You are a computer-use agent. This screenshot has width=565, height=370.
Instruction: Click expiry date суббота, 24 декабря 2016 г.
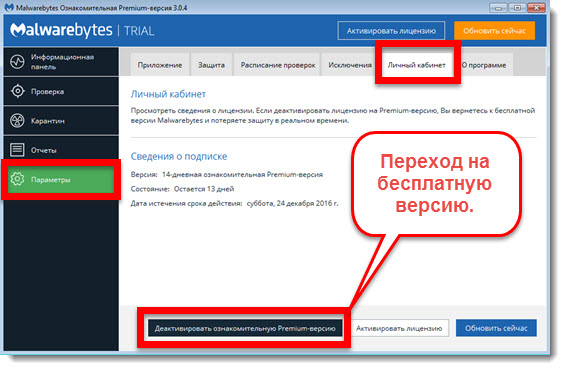[292, 203]
